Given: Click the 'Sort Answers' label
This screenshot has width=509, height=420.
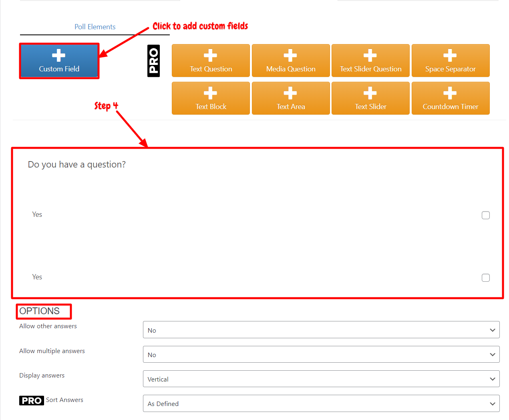Looking at the screenshot, I should (64, 400).
